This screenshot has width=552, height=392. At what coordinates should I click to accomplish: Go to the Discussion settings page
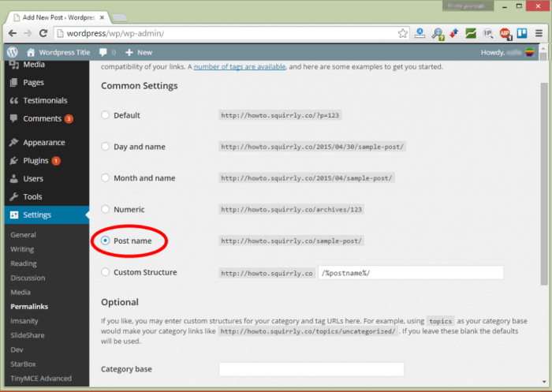(x=28, y=278)
